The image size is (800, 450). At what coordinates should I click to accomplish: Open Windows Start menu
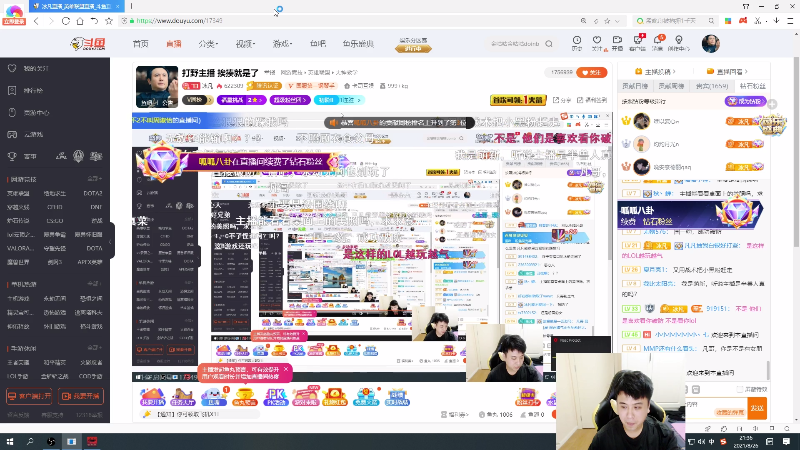10,441
